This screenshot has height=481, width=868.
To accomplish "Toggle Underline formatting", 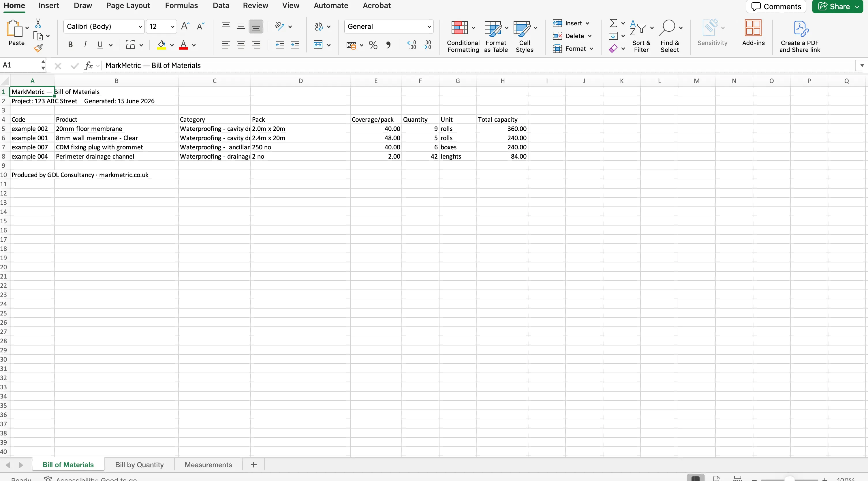I will (x=100, y=45).
